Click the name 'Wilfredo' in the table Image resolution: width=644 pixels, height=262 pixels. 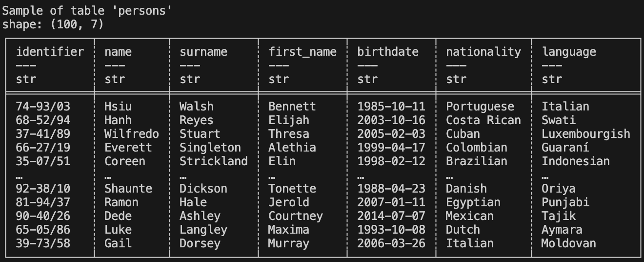(131, 134)
